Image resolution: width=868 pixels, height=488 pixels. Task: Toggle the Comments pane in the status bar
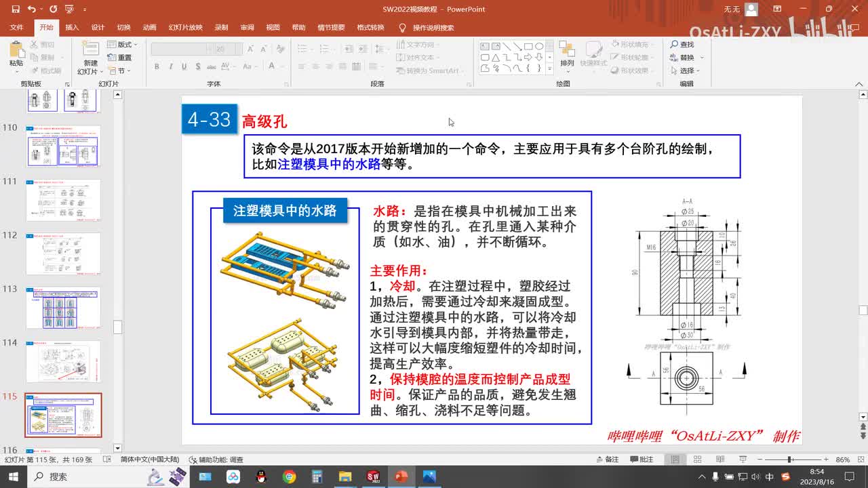(x=642, y=460)
